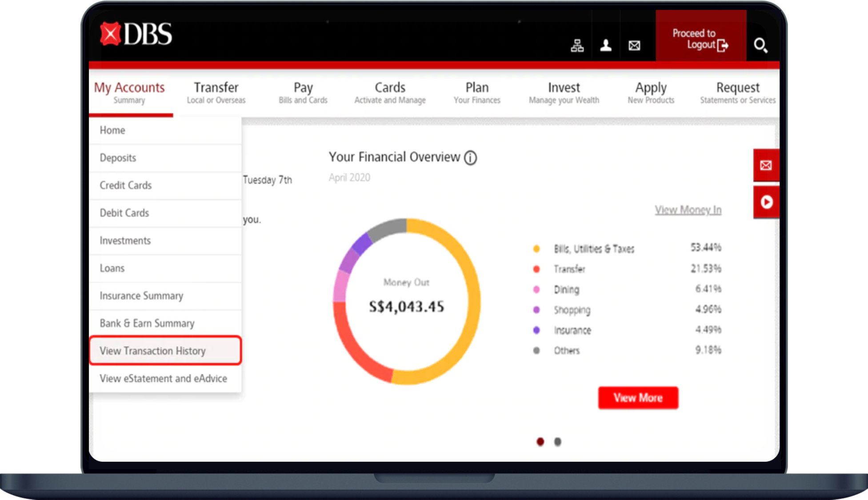Open the sitemap icon in header
The image size is (868, 500).
(x=577, y=45)
